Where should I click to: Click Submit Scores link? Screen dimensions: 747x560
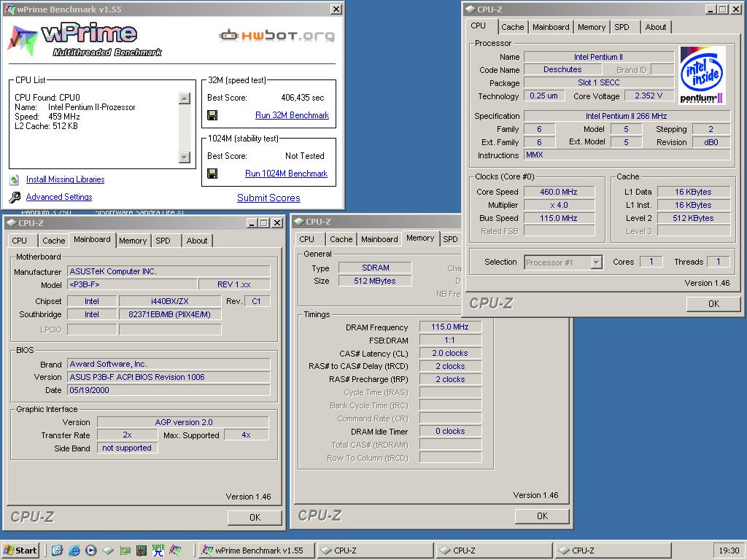coord(268,198)
